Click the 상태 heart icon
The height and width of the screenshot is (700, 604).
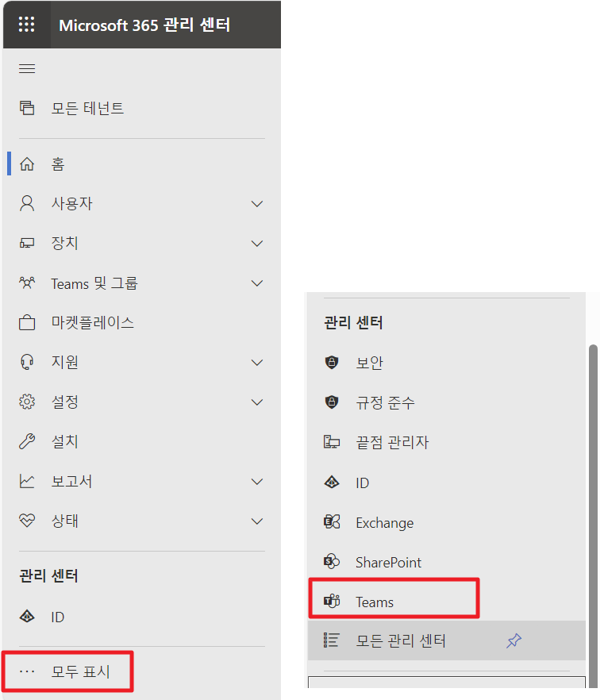[27, 521]
